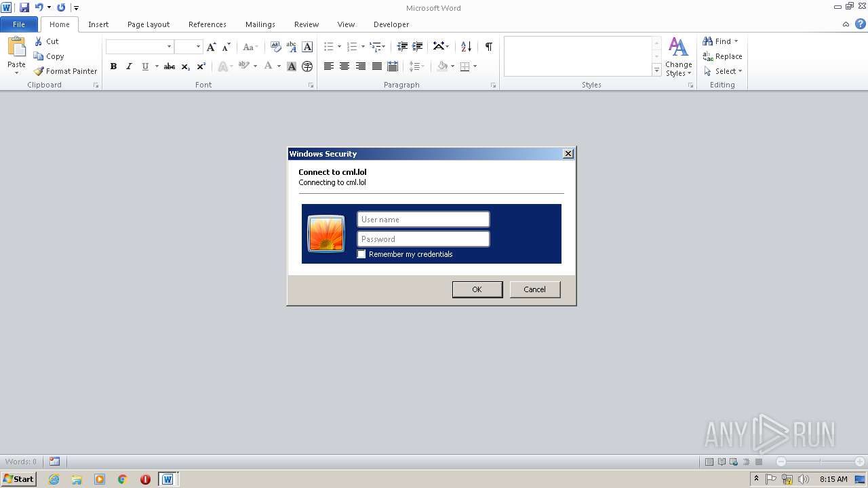Open the Change Case dropdown
This screenshot has width=868, height=488.
click(x=250, y=47)
